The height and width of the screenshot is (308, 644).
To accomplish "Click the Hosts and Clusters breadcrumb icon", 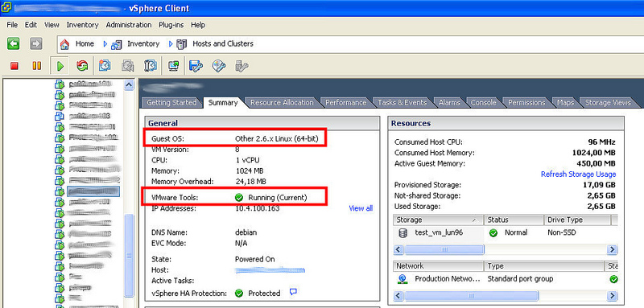I will [182, 44].
